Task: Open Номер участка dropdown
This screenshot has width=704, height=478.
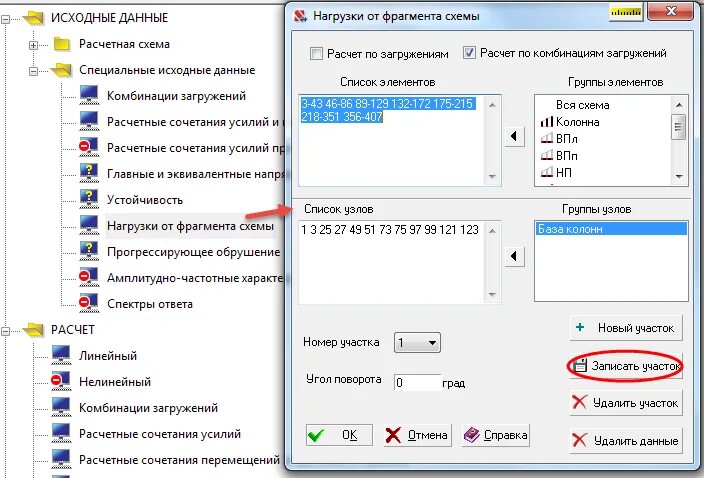Action: pos(417,343)
